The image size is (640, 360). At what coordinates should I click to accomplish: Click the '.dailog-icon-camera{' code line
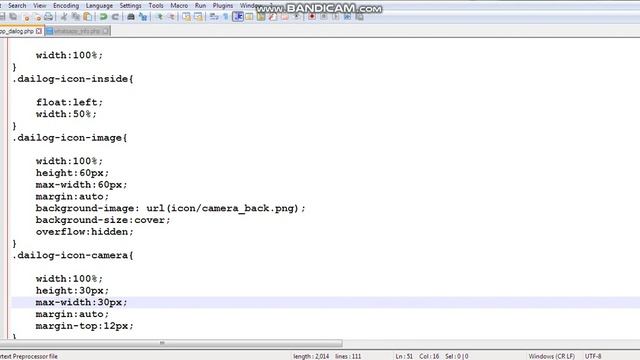[73, 256]
